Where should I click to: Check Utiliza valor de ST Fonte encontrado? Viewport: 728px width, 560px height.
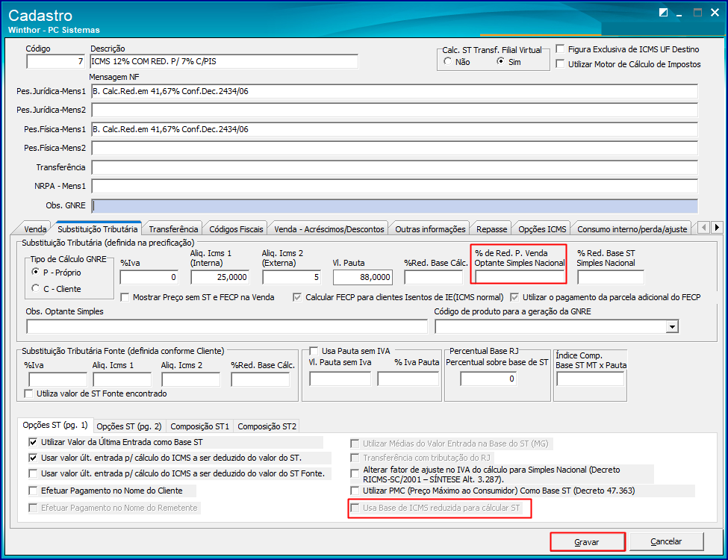(x=28, y=393)
